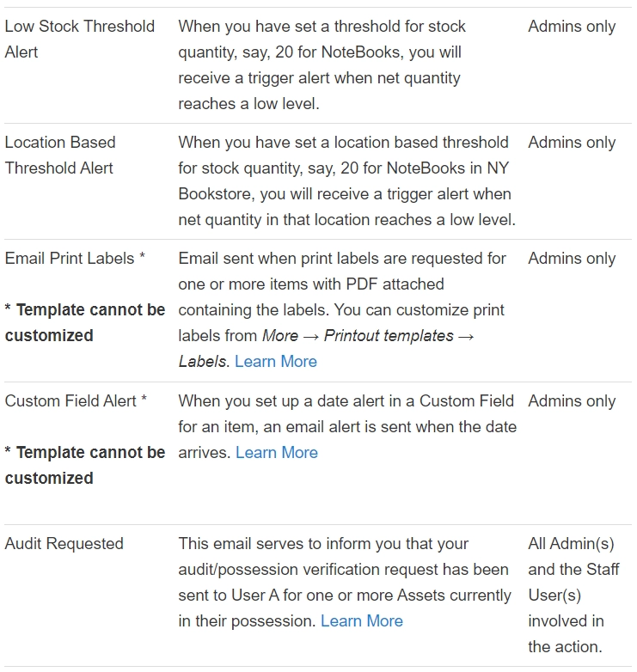Select the Audit Requested row title
637x672 pixels.
pyautogui.click(x=64, y=544)
